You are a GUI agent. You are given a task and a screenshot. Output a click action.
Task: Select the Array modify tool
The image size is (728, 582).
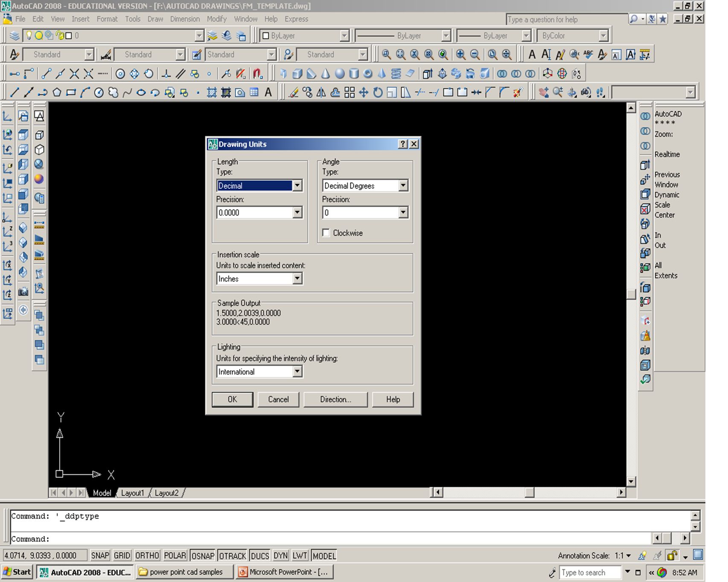[x=349, y=92]
